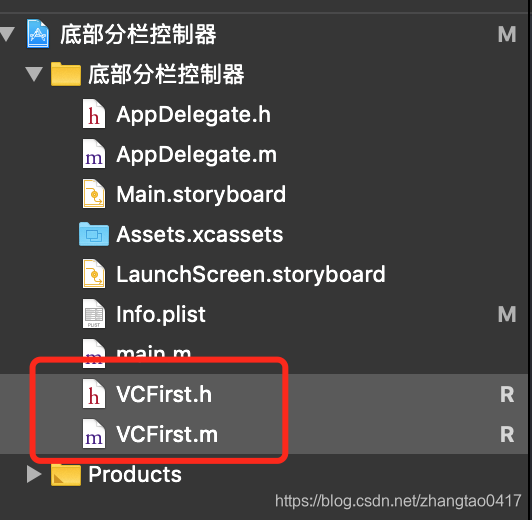Viewport: 532px width, 520px height.
Task: Click the M status badge beside Info.plist
Action: click(507, 314)
